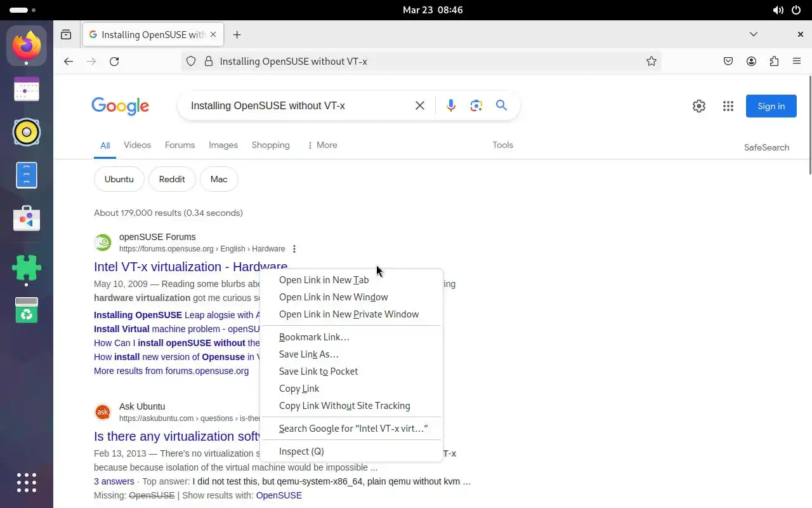This screenshot has width=812, height=508.
Task: Choose Copy Link Without Site Tracking
Action: coord(351,406)
